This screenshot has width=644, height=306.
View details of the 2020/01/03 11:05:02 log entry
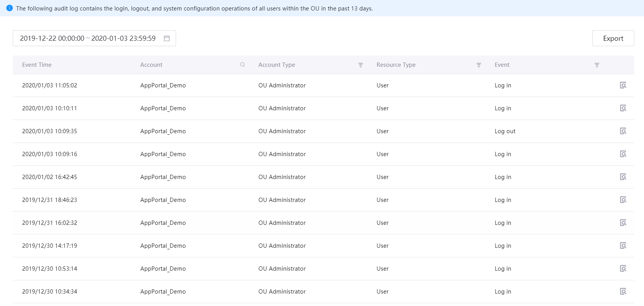(x=623, y=85)
